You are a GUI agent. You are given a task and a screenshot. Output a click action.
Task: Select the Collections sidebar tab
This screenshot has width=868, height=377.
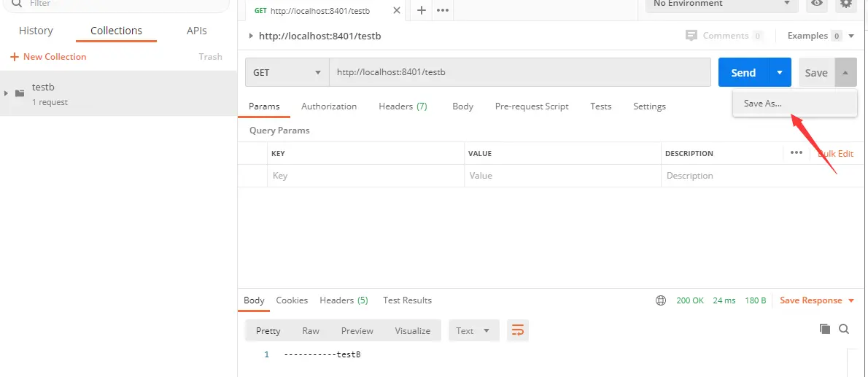(116, 31)
